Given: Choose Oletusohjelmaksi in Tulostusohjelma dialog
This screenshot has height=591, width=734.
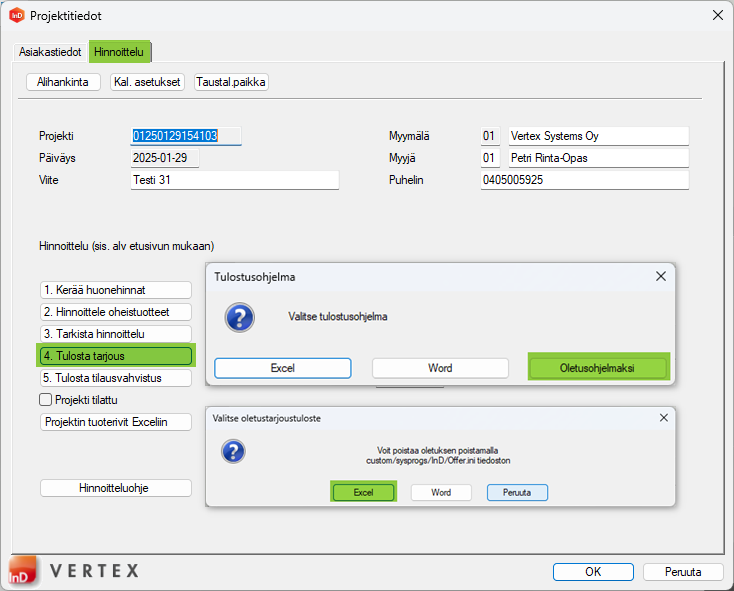Looking at the screenshot, I should pos(597,368).
